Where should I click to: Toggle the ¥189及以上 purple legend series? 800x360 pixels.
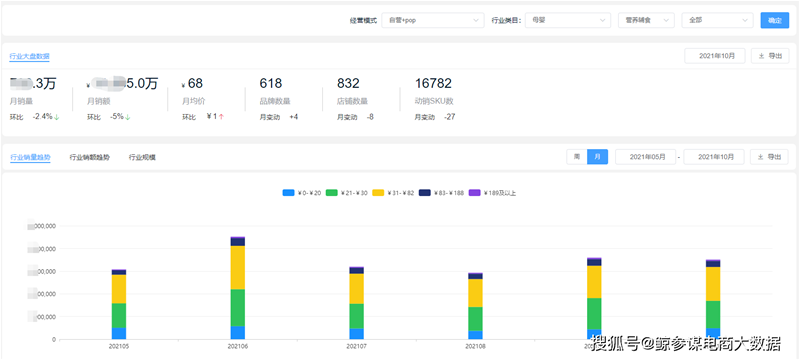[493, 193]
